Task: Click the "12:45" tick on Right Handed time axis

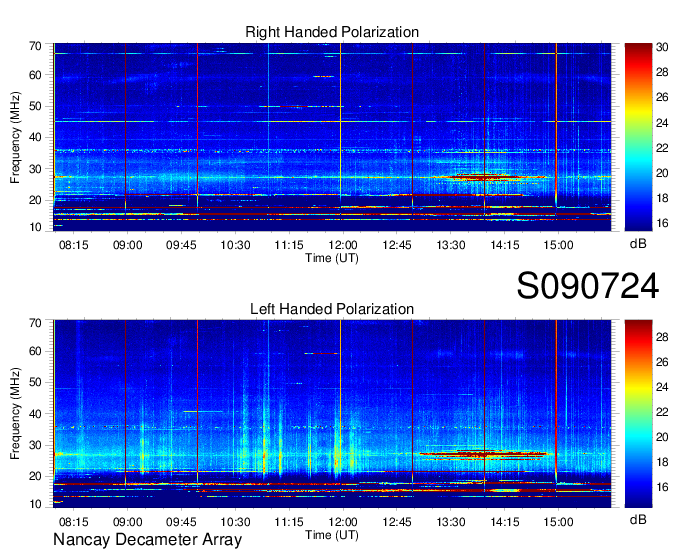Action: [397, 245]
